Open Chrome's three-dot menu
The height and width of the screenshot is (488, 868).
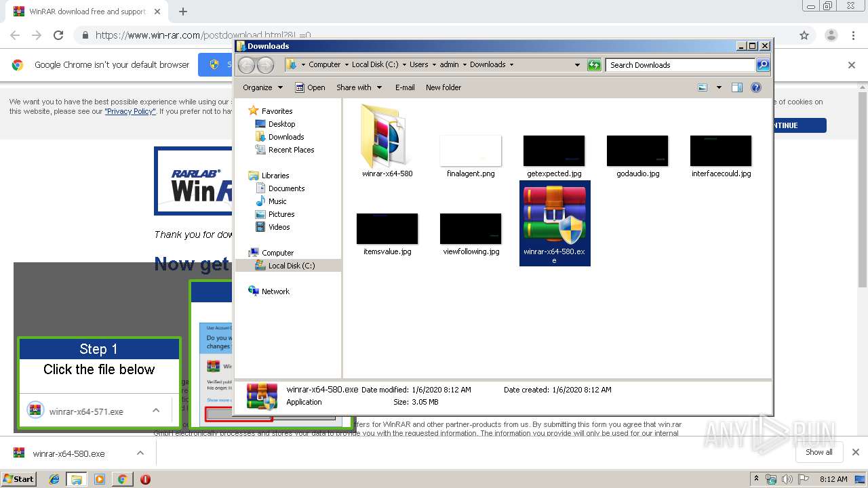(x=852, y=35)
